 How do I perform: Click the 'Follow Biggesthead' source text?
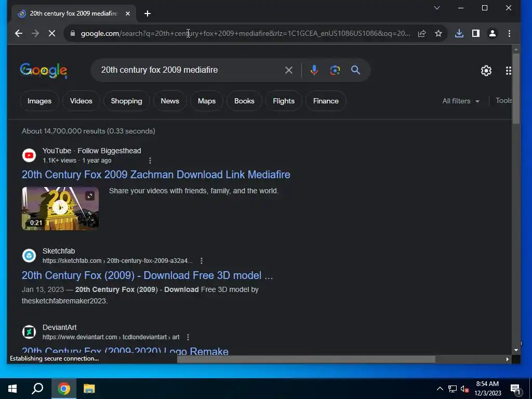click(x=109, y=151)
